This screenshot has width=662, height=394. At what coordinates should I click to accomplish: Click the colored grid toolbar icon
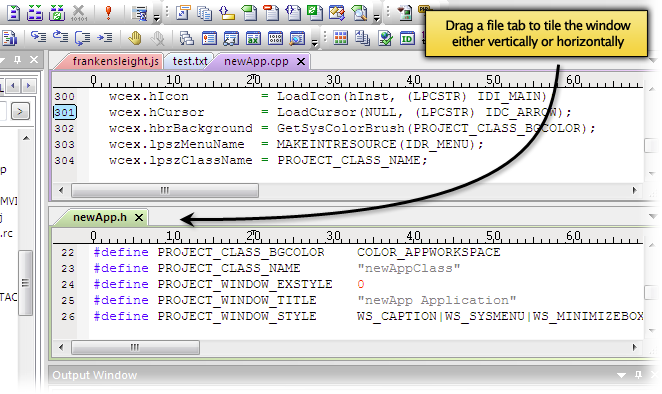[340, 38]
